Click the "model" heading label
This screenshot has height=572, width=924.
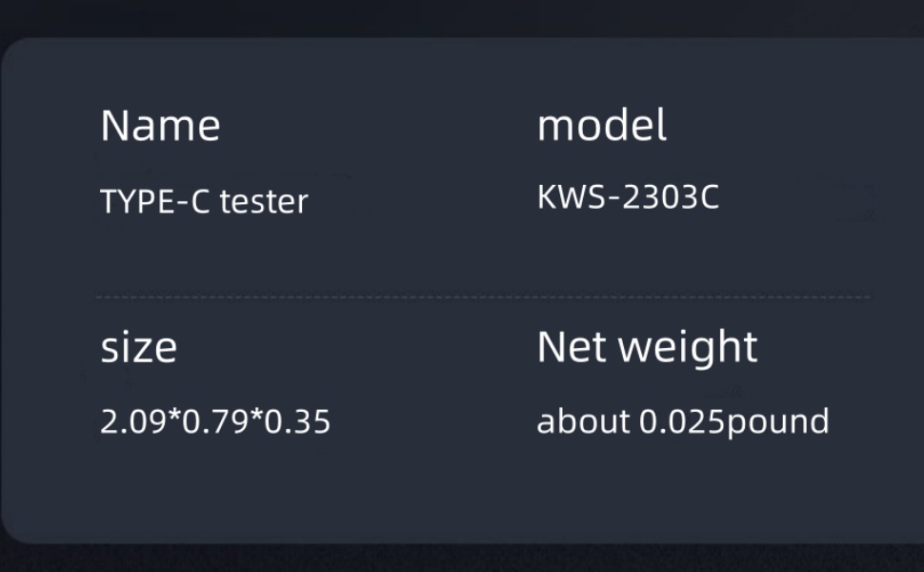601,126
